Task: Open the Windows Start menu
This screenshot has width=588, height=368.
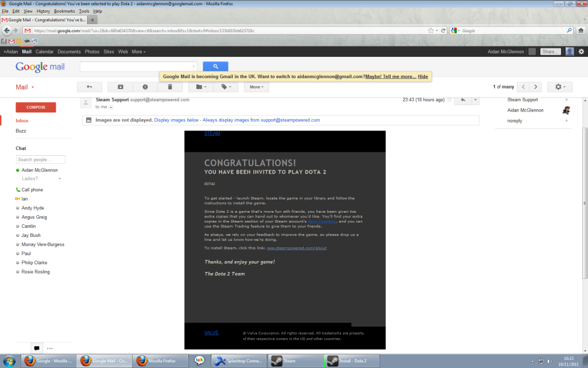Action: [9, 361]
